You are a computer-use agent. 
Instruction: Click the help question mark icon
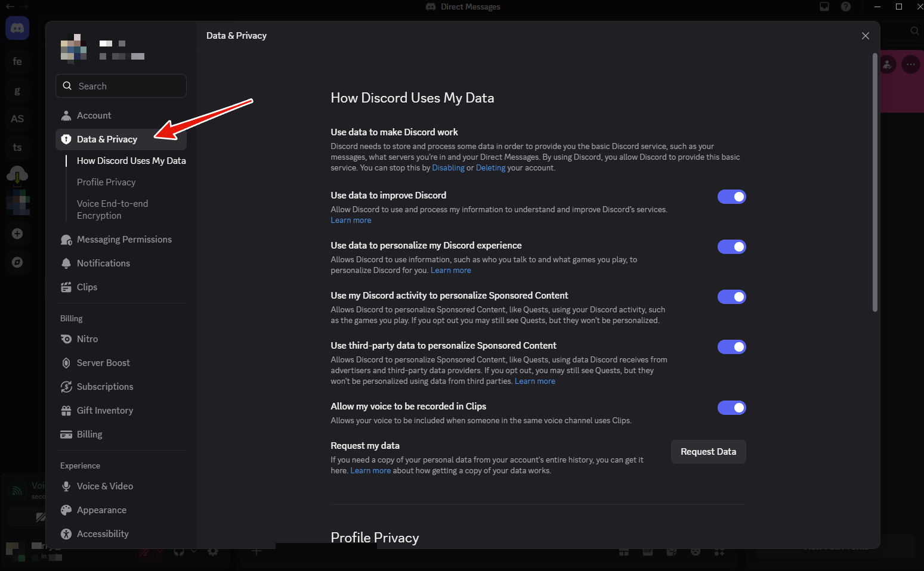(x=846, y=7)
